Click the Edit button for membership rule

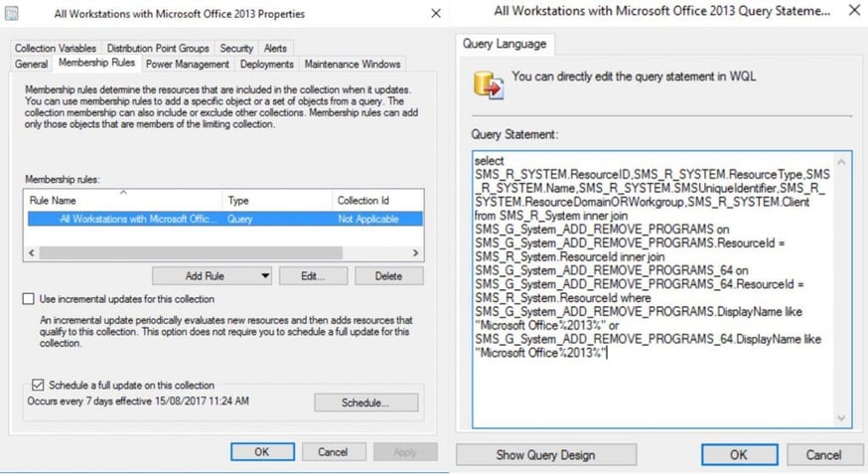click(x=313, y=276)
